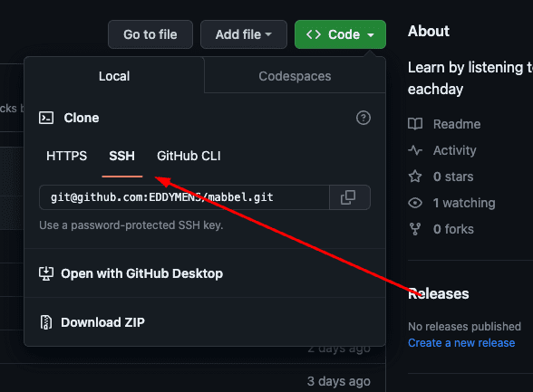Click the desktop icon beside Open with GitHub Desktop
Image resolution: width=533 pixels, height=392 pixels.
(46, 273)
